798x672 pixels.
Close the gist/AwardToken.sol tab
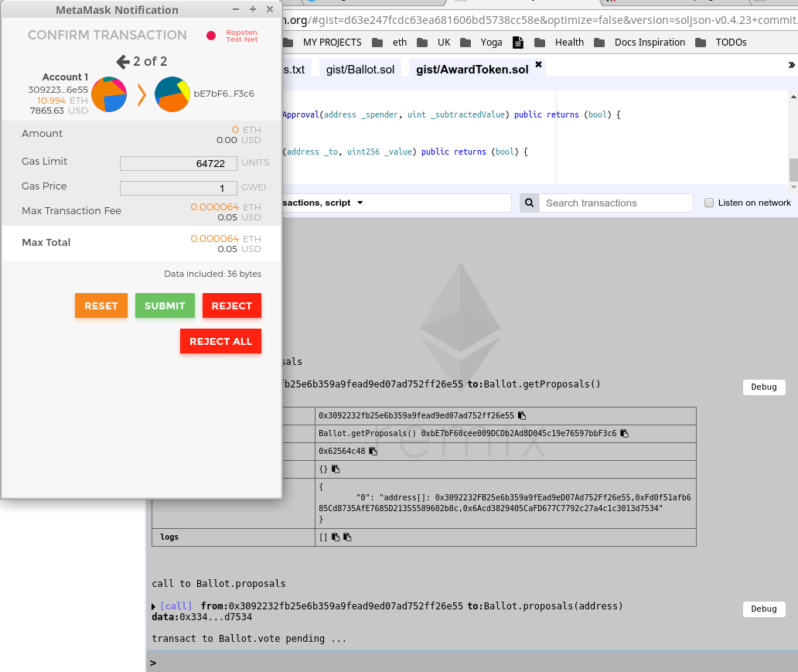(x=538, y=64)
